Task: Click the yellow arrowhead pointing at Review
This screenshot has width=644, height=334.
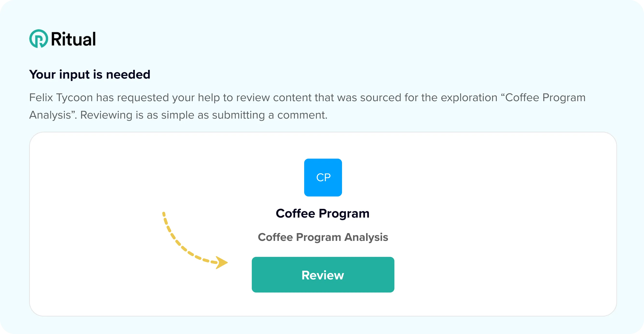Action: point(221,262)
